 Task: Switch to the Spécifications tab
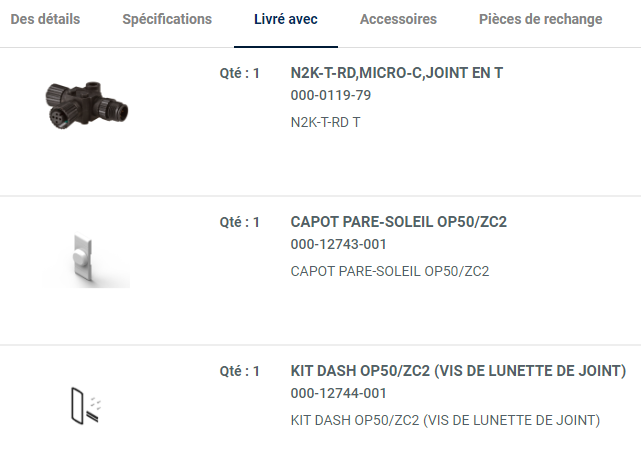tap(167, 19)
